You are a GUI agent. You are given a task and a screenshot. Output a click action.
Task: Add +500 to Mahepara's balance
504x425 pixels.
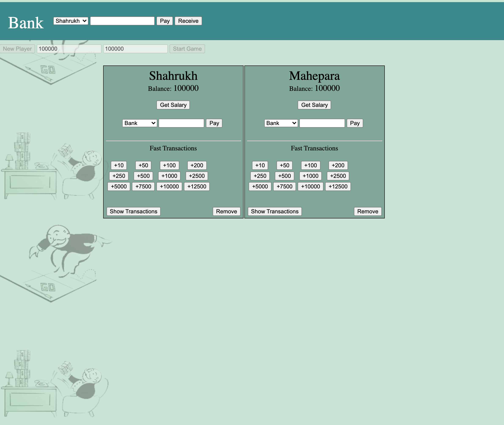tap(284, 176)
